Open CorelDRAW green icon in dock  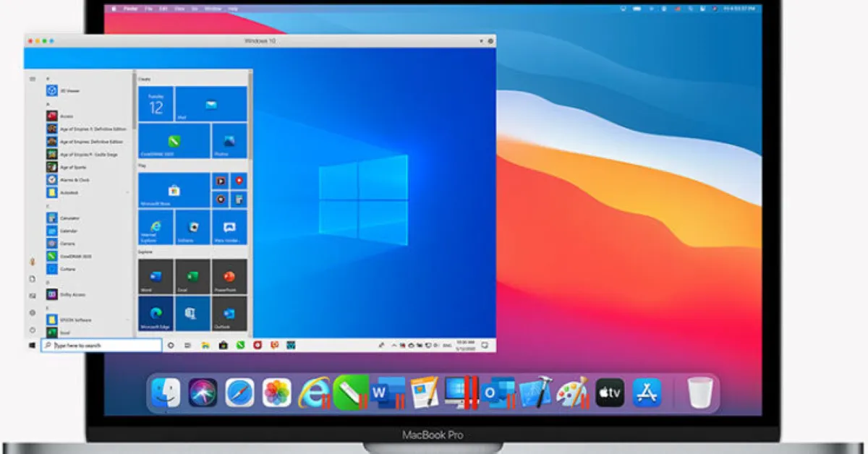[x=351, y=393]
